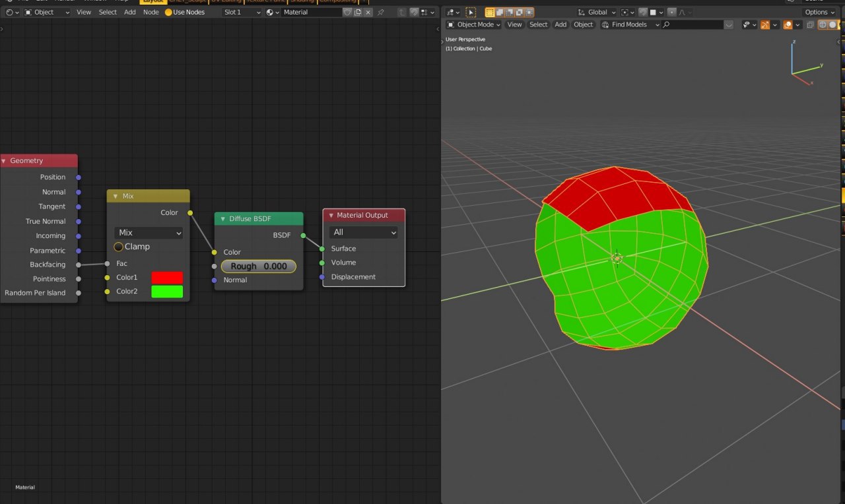Select the tweak cursor tool icon

coord(470,13)
